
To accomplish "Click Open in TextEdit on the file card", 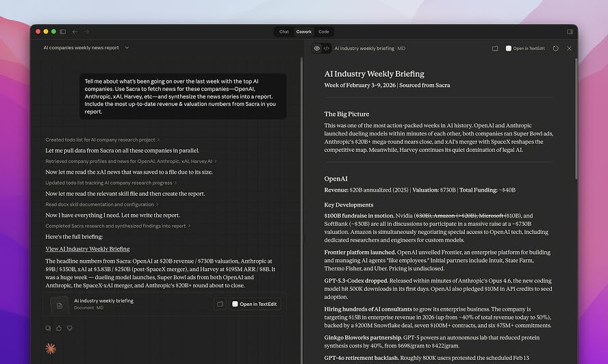I will (x=254, y=304).
